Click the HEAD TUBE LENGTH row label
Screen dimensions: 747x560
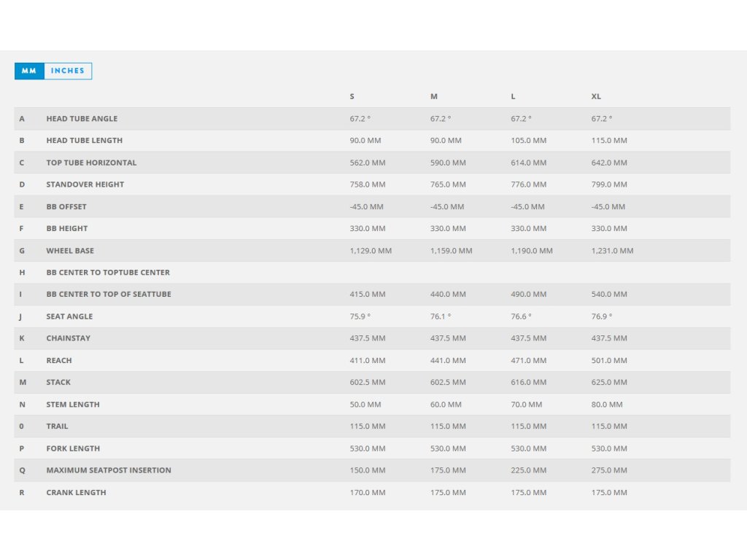pos(85,141)
